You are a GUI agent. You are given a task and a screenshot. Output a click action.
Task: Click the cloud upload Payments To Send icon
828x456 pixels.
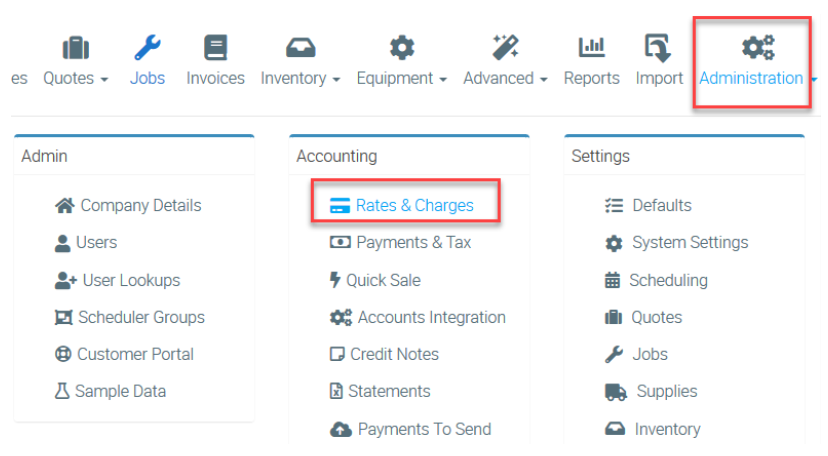pos(341,429)
